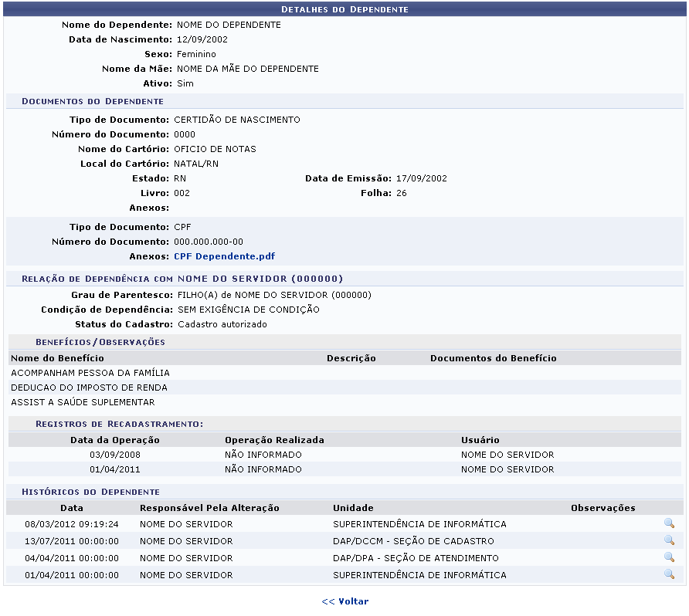Inspect the 01/04/2011 history entry with magnifier

tap(669, 575)
